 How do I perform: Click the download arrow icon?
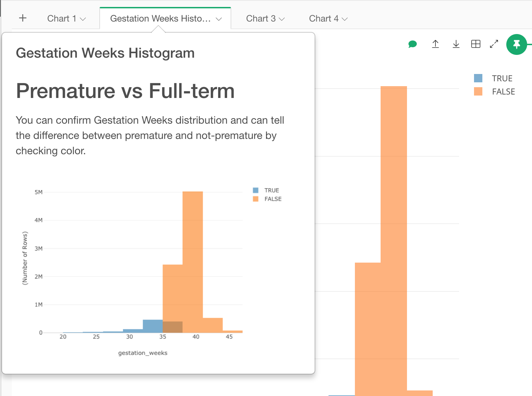(x=456, y=44)
